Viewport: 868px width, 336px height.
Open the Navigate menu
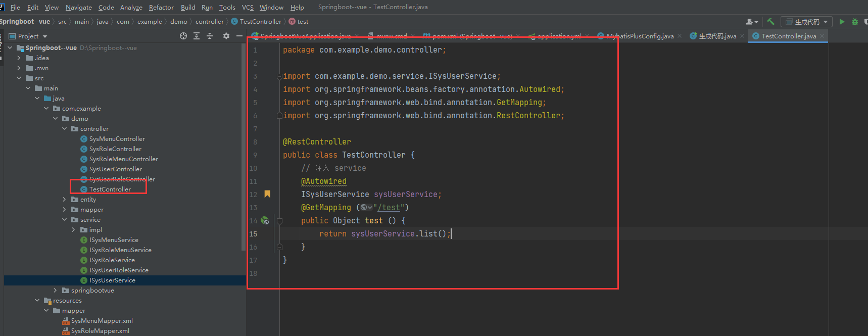79,7
